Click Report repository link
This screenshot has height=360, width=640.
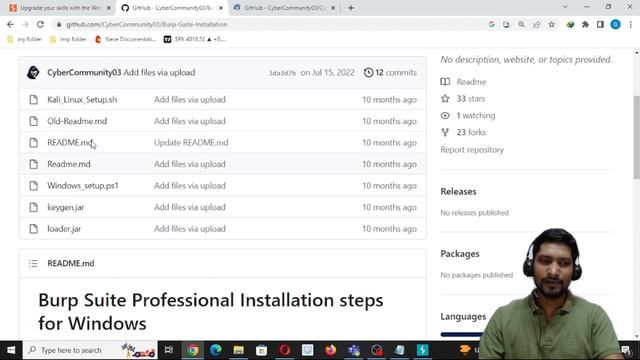[472, 150]
